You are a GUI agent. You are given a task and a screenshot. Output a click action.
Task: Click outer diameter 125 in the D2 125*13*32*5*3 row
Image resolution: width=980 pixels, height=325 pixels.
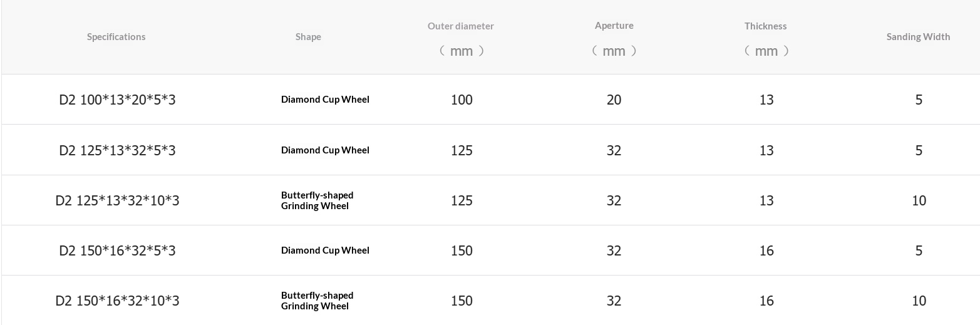[x=462, y=150]
